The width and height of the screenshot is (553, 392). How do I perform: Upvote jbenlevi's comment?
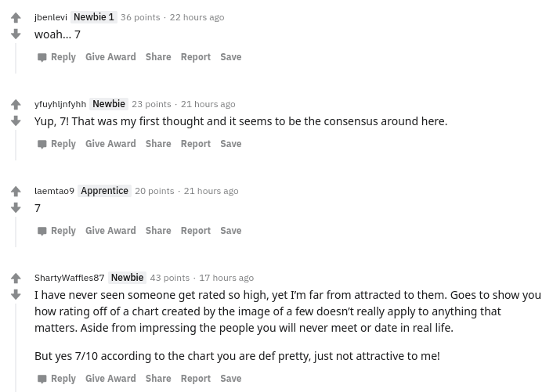click(16, 18)
